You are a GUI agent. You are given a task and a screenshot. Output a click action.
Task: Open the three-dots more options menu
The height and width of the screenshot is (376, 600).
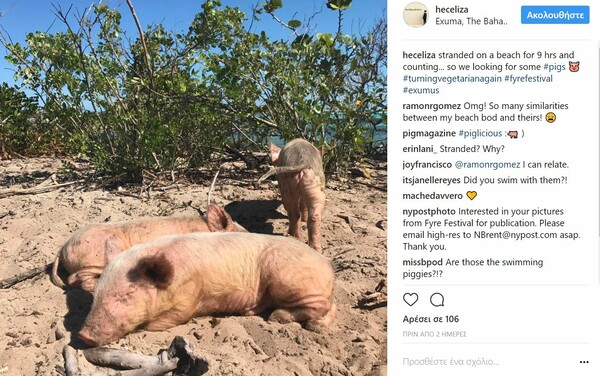[584, 362]
